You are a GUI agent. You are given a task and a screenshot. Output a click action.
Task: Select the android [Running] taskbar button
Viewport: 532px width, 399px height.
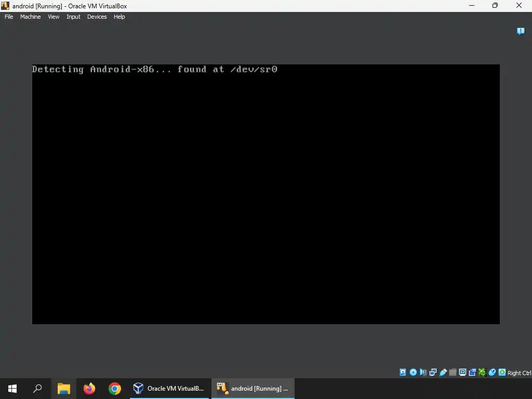tap(253, 389)
